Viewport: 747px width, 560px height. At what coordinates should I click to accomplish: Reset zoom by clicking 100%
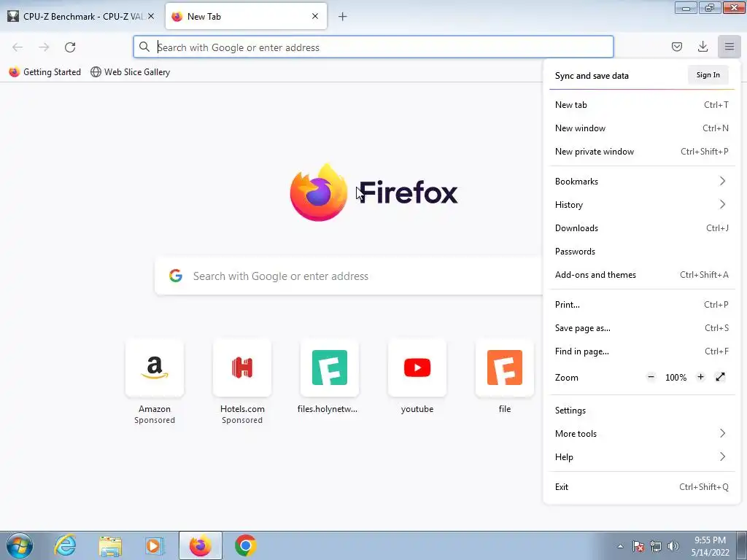tap(676, 377)
